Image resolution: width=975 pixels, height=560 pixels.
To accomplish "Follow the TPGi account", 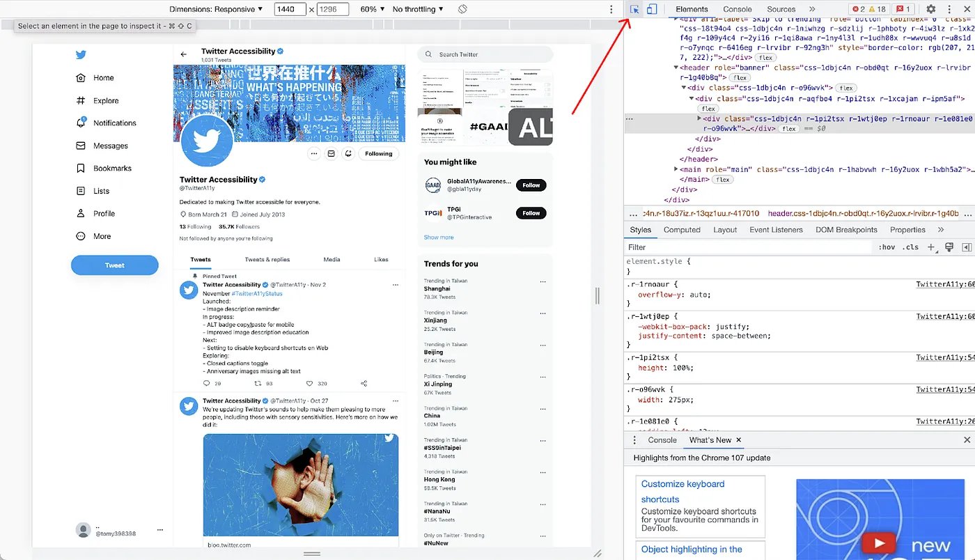I will [531, 213].
